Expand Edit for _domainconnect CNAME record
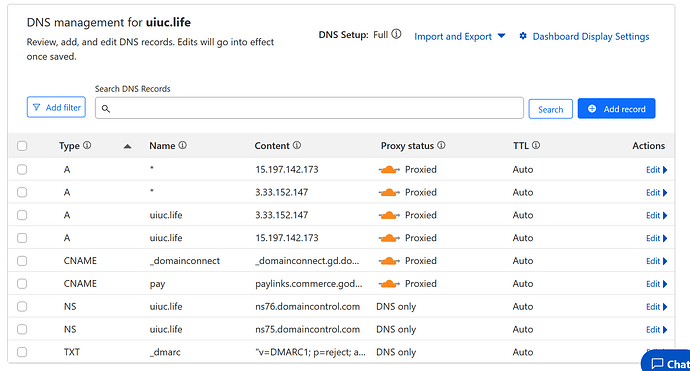 [657, 261]
